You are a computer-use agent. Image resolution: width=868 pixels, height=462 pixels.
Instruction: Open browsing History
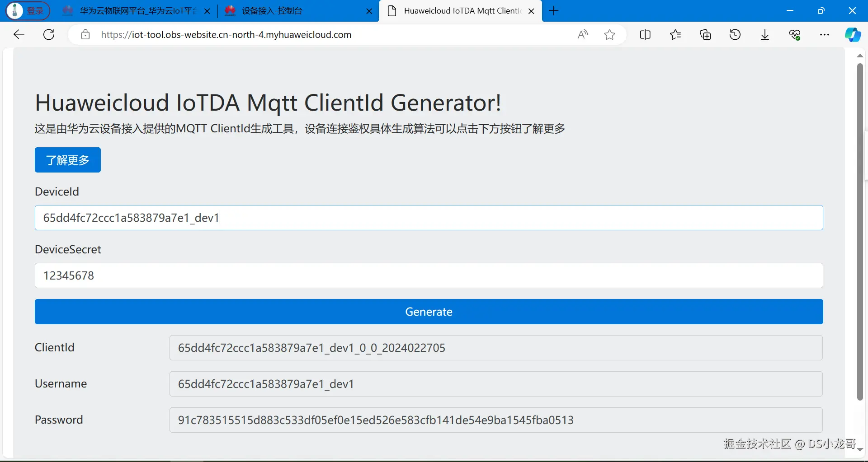pos(735,34)
